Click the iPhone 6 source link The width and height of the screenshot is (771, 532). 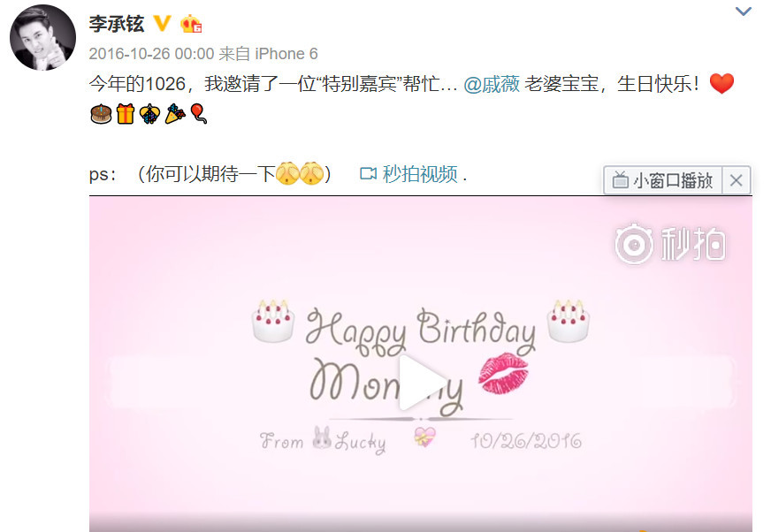286,54
